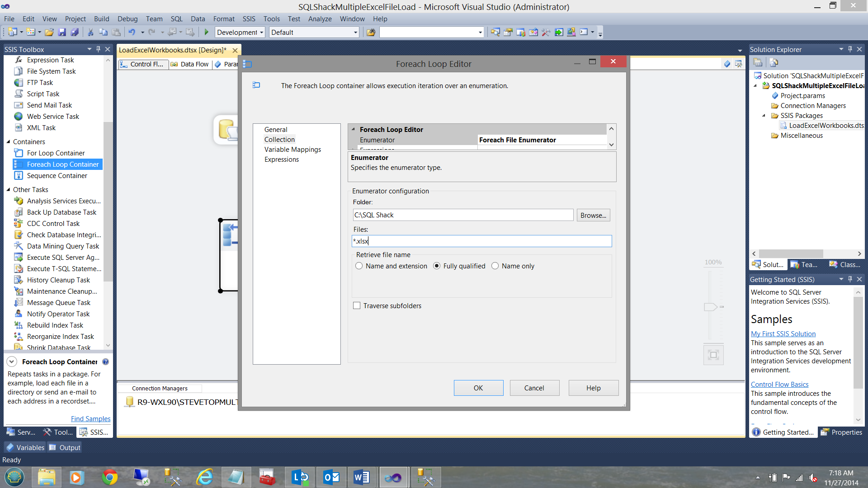The width and height of the screenshot is (868, 488).
Task: Collapse the Containers toolbox group
Action: point(8,142)
